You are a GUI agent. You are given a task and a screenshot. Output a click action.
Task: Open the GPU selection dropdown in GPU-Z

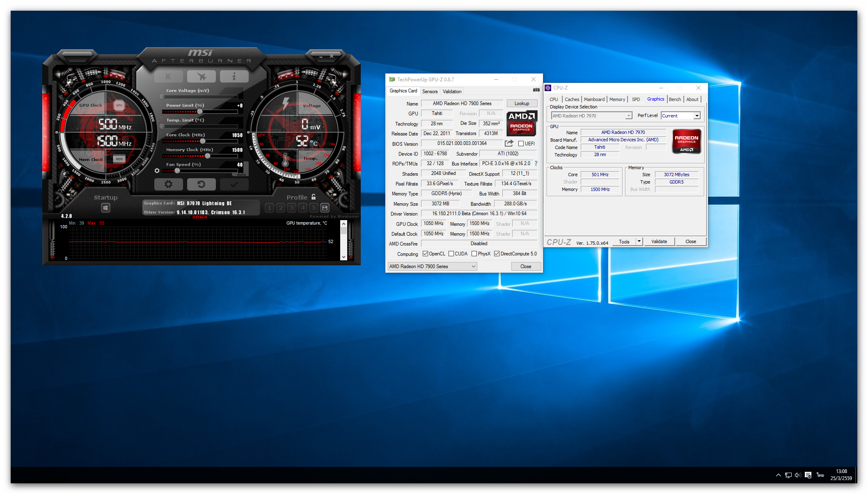(473, 267)
